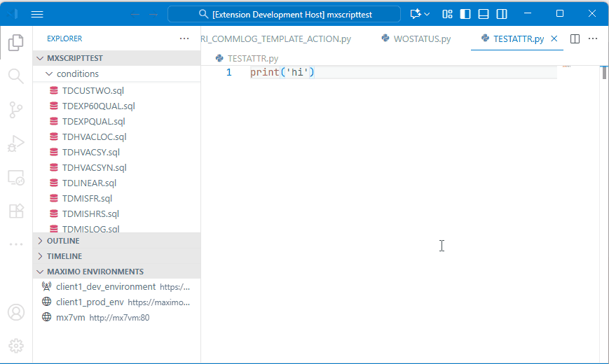Expand the OUTLINE section

116,241
